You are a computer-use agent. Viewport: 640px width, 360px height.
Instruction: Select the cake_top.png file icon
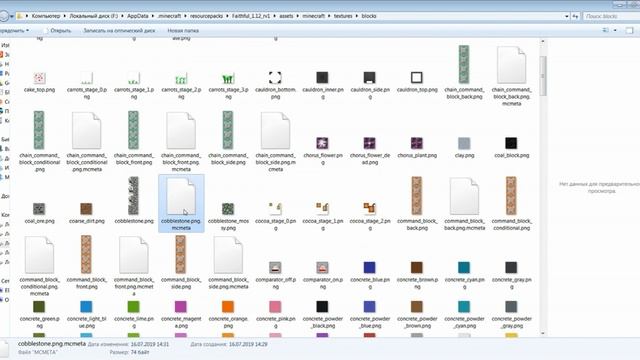point(39,78)
